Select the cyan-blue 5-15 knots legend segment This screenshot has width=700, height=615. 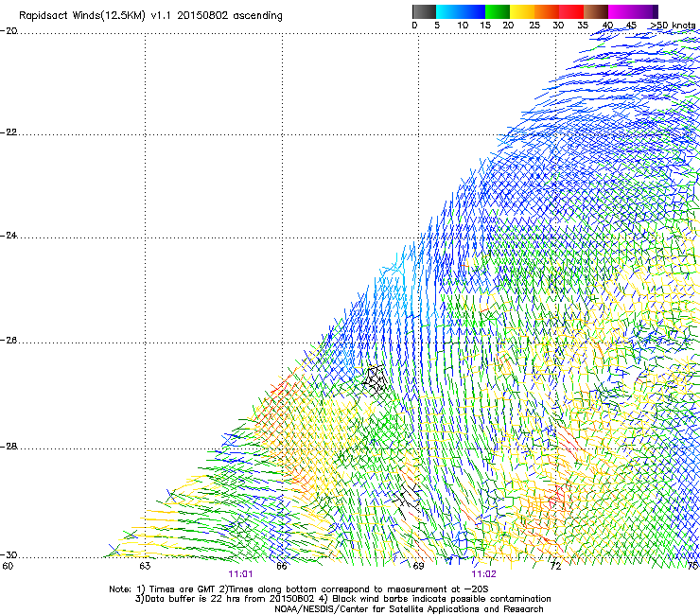coord(461,11)
